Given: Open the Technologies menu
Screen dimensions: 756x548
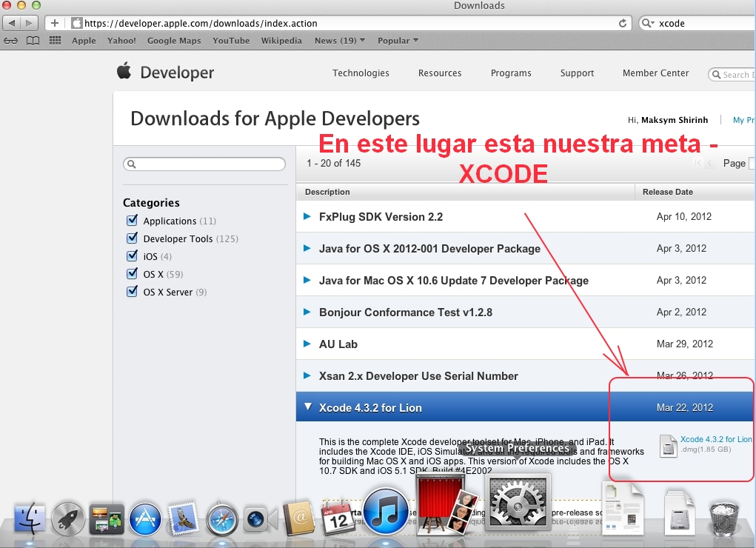Looking at the screenshot, I should (361, 73).
